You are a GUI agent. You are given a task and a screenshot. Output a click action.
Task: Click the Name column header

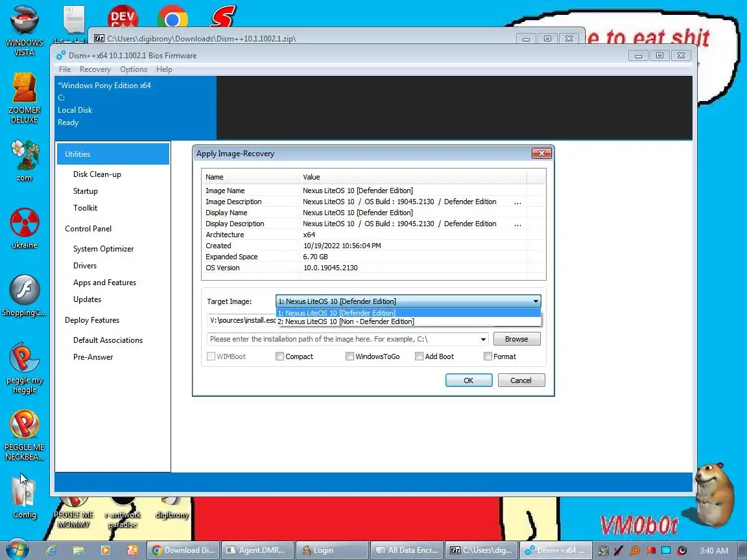(x=250, y=177)
